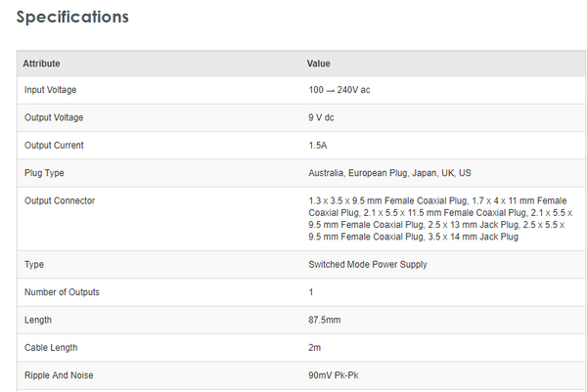587x392 pixels.
Task: Click the 1.5A output current value
Action: point(318,145)
